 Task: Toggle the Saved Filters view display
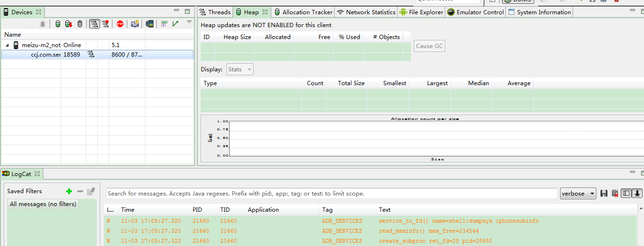(626, 193)
